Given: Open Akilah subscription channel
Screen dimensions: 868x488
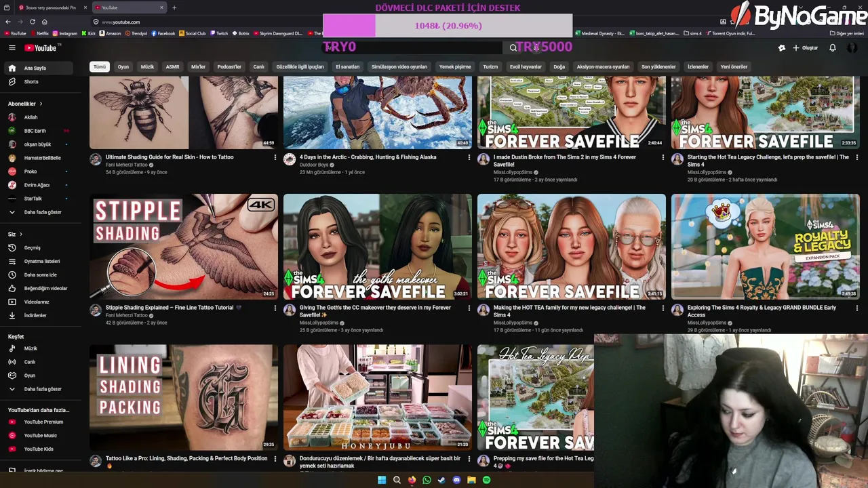Looking at the screenshot, I should tap(31, 117).
